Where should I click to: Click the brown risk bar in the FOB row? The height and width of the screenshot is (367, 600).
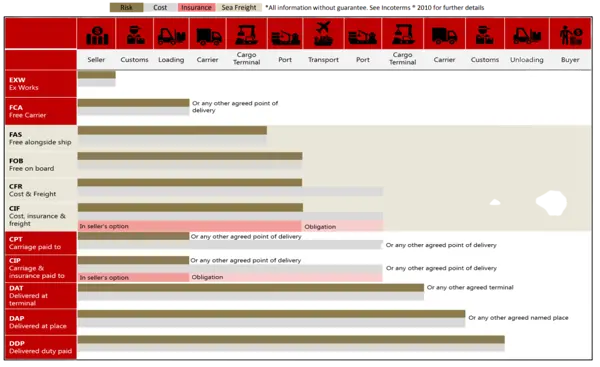click(190, 156)
